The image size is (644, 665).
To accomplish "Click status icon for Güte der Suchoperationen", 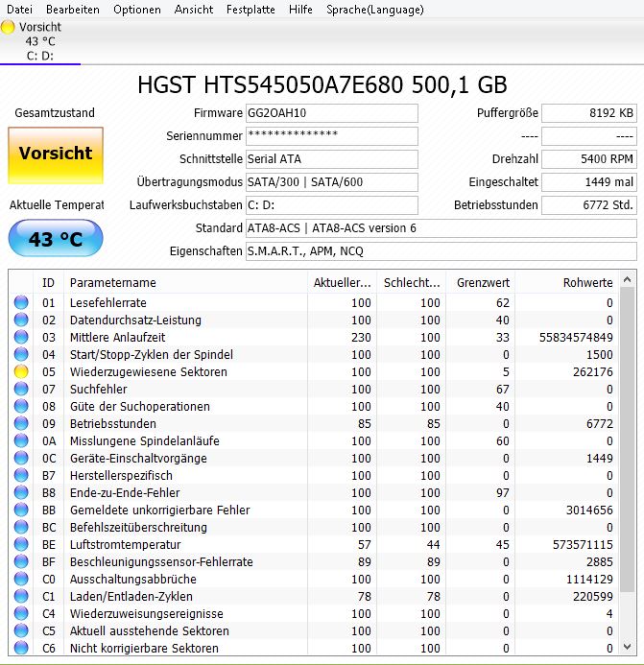I will 21,406.
